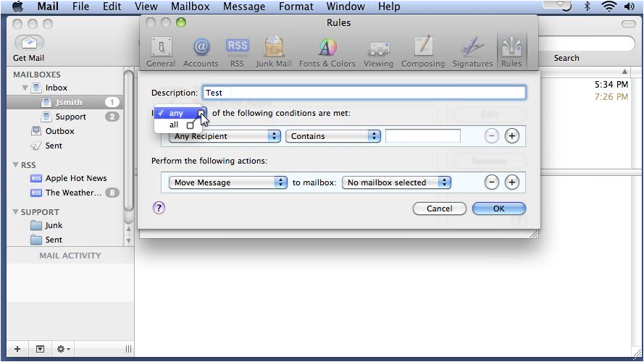644x362 pixels.
Task: Click the Wi-Fi status icon
Action: [609, 7]
